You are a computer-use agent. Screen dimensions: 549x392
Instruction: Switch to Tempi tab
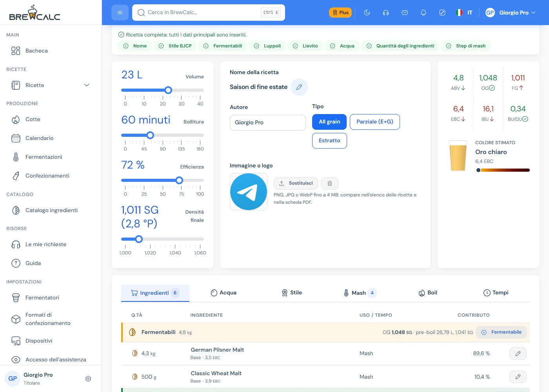496,293
